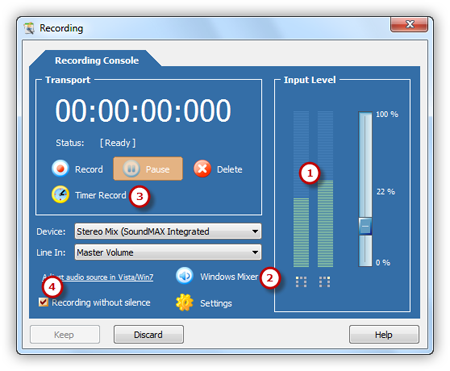The height and width of the screenshot is (371, 450).
Task: Click the 100 % slider label
Action: point(387,114)
